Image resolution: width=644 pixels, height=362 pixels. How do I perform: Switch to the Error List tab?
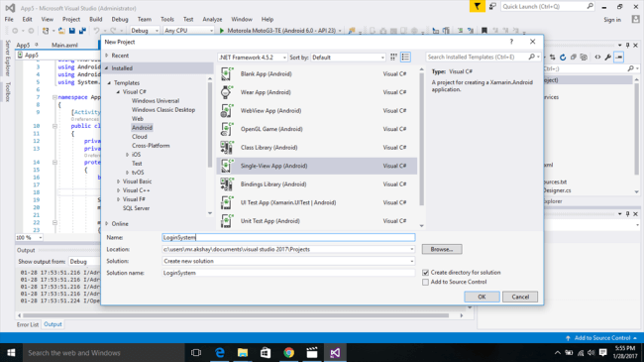pos(28,324)
